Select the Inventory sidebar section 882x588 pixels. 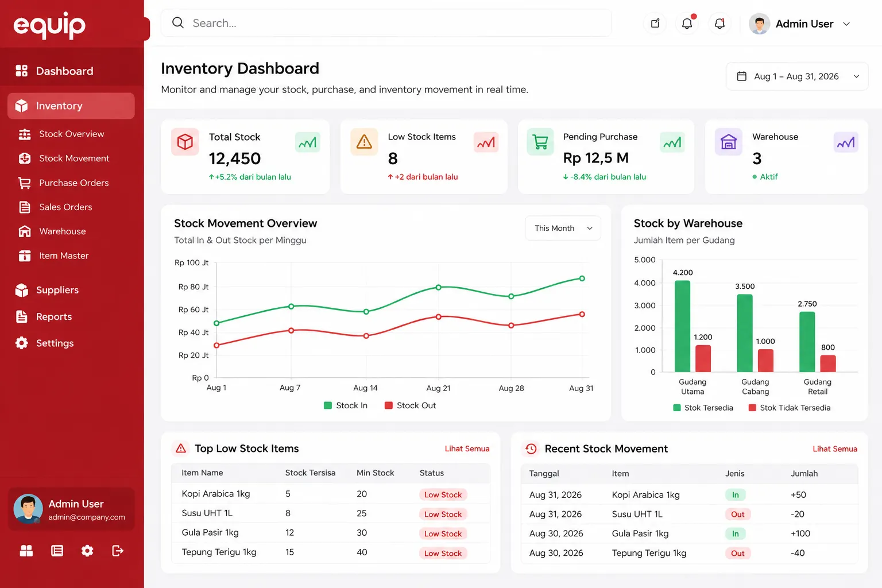click(71, 106)
